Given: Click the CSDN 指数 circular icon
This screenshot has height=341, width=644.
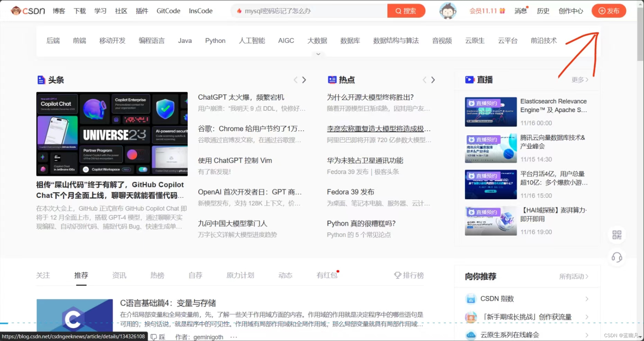Looking at the screenshot, I should 471,298.
